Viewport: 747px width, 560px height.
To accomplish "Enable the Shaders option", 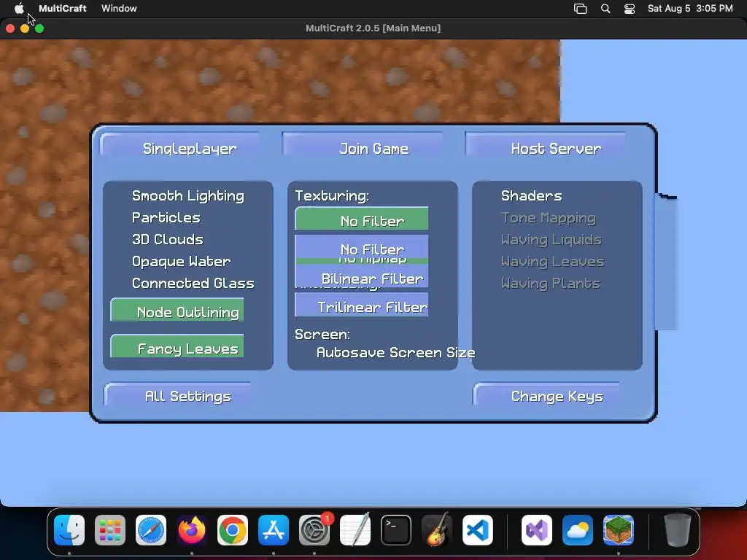I will [x=532, y=195].
